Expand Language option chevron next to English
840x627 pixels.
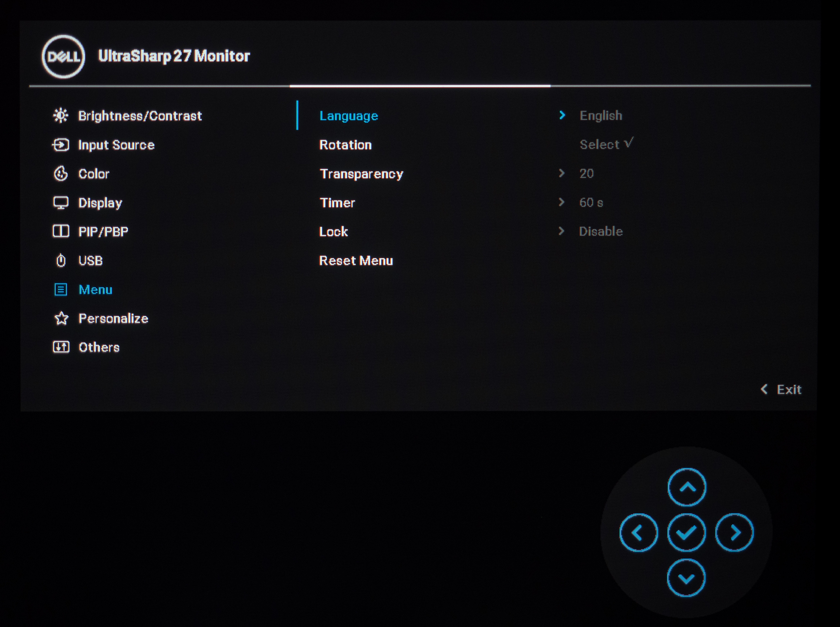[562, 115]
